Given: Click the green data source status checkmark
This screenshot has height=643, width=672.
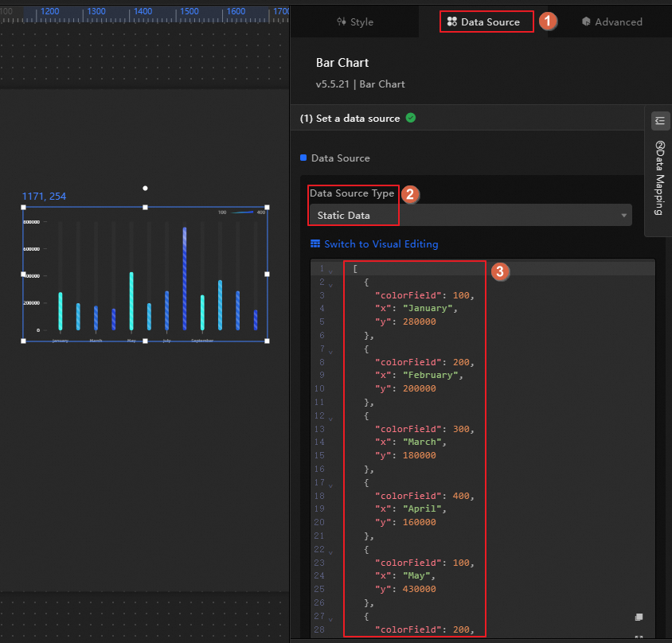Looking at the screenshot, I should click(x=411, y=118).
